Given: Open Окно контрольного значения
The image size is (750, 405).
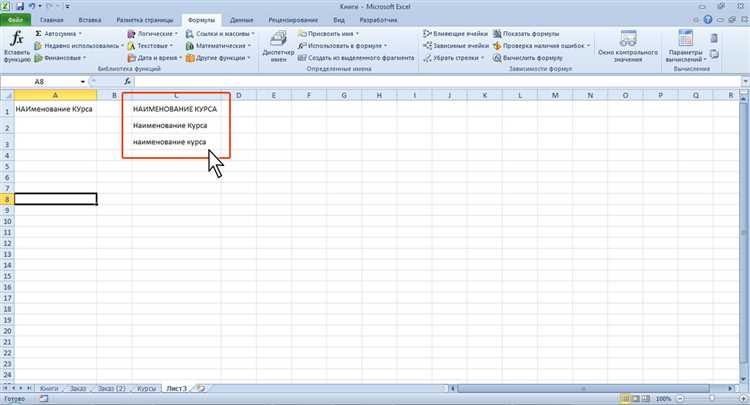Looking at the screenshot, I should 628,46.
